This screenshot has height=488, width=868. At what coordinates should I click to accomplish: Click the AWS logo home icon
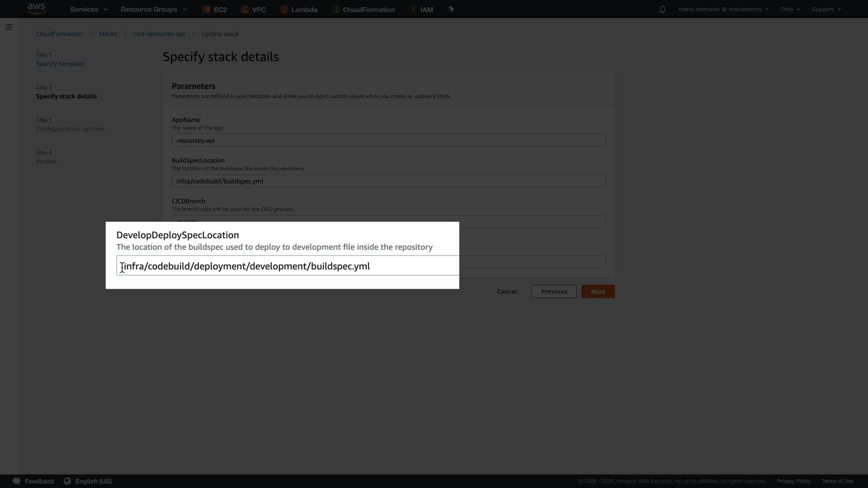[36, 9]
